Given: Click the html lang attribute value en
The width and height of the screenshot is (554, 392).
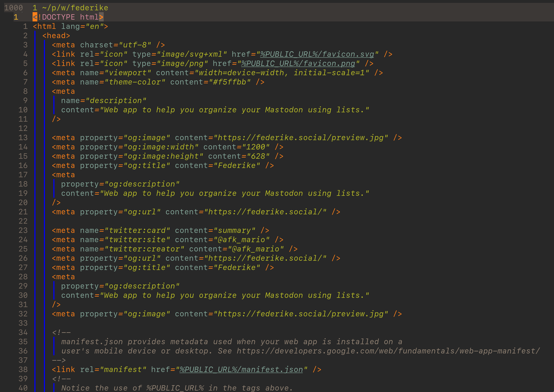Looking at the screenshot, I should [95, 26].
